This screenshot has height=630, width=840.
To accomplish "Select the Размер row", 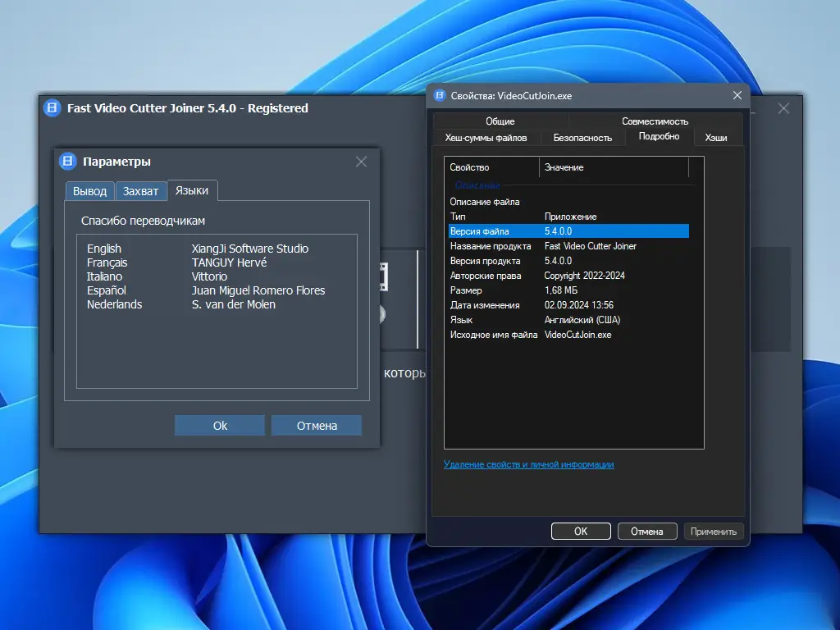I will tap(568, 290).
